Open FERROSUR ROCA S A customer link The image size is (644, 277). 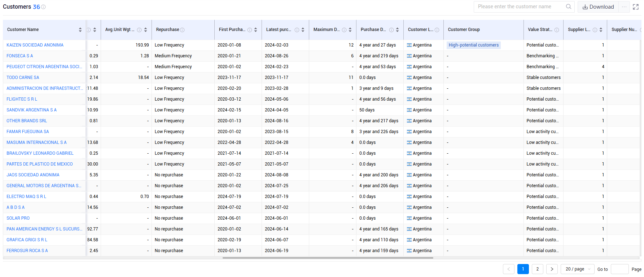27,251
